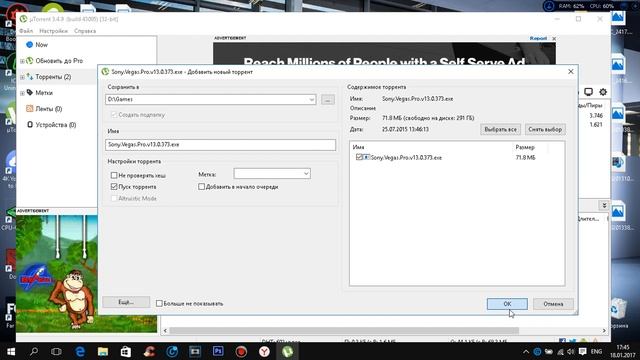Open Microsoft Edge from the taskbar

[x=80, y=351]
